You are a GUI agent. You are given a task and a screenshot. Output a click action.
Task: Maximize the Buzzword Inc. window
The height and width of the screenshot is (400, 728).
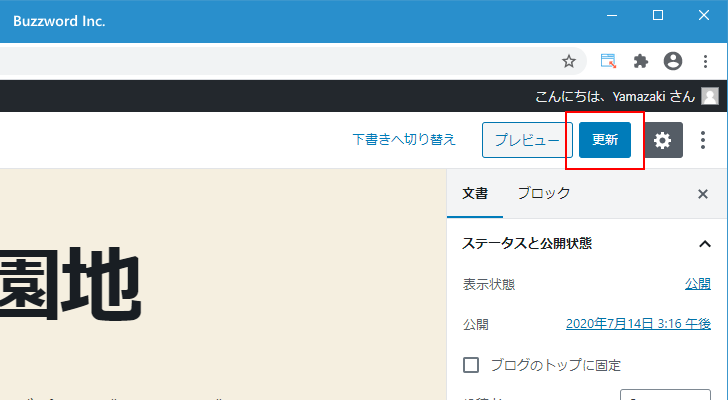[x=658, y=15]
